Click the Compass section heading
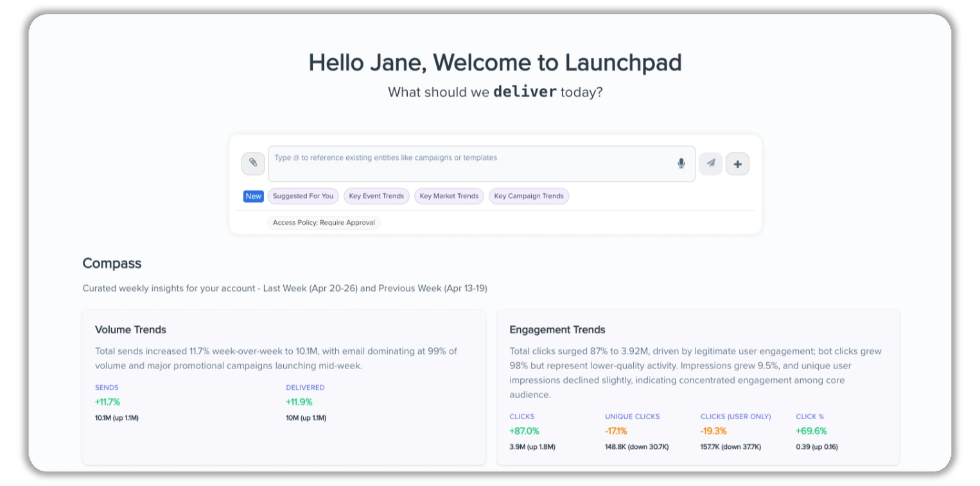The width and height of the screenshot is (980, 486). click(112, 263)
